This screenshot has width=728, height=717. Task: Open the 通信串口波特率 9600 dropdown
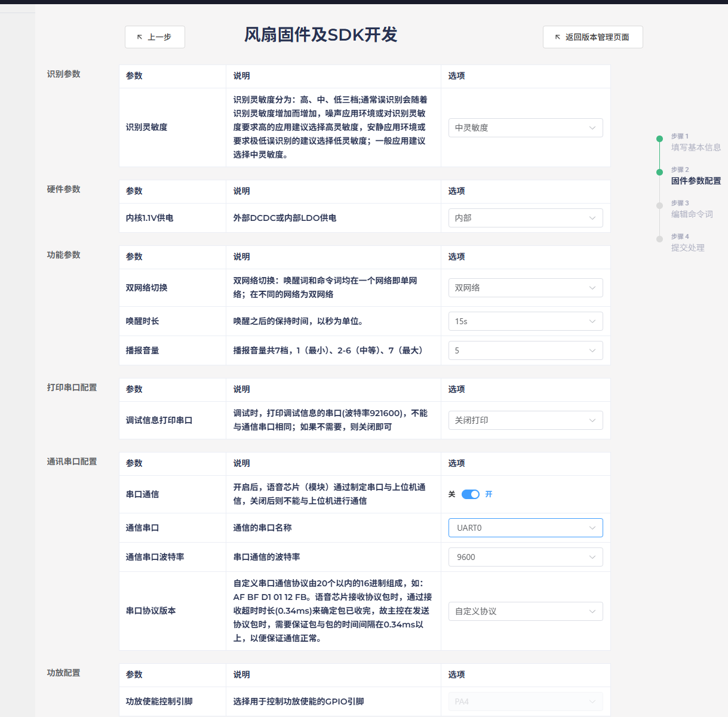pos(525,557)
